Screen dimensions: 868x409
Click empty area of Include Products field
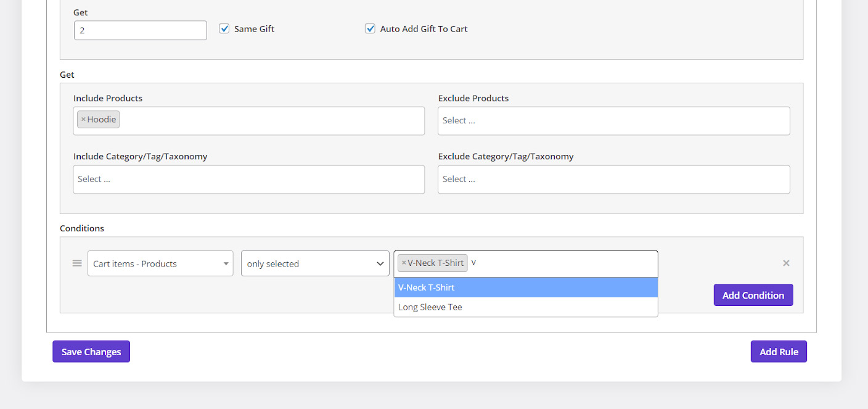(271, 121)
